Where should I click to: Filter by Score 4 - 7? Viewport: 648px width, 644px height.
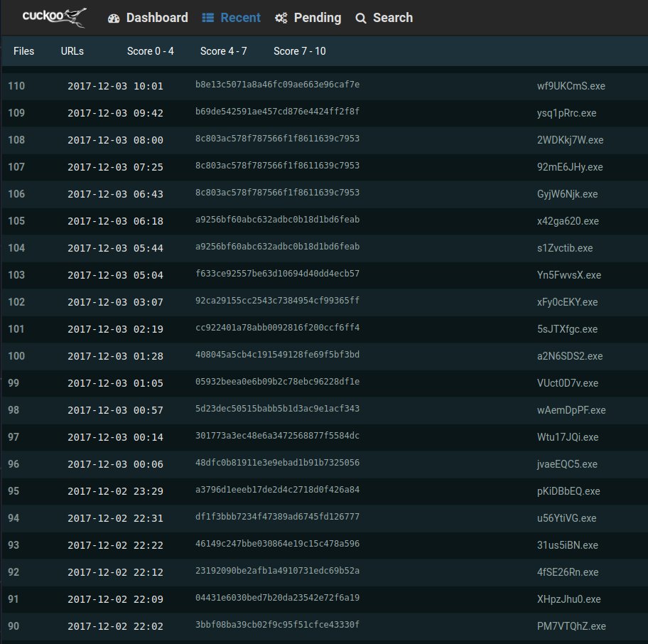(224, 51)
